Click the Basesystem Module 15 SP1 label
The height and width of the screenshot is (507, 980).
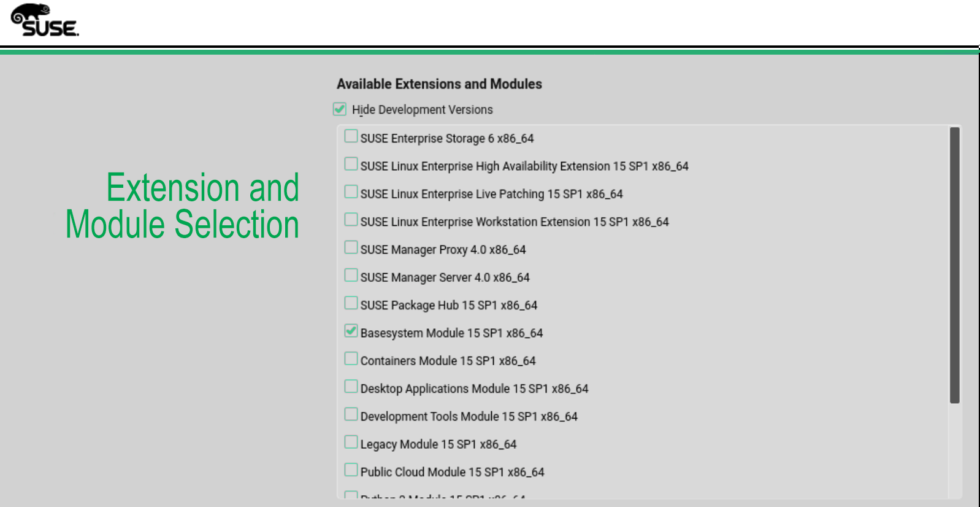451,333
